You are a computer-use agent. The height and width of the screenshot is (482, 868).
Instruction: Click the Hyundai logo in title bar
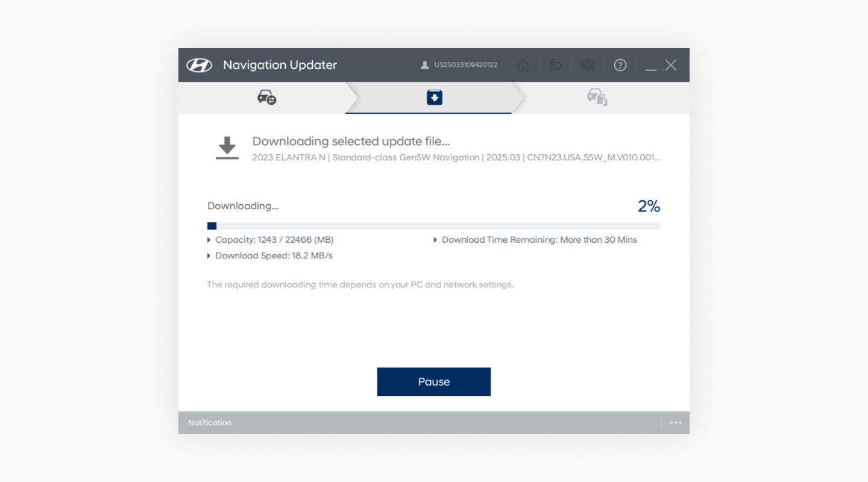[199, 65]
